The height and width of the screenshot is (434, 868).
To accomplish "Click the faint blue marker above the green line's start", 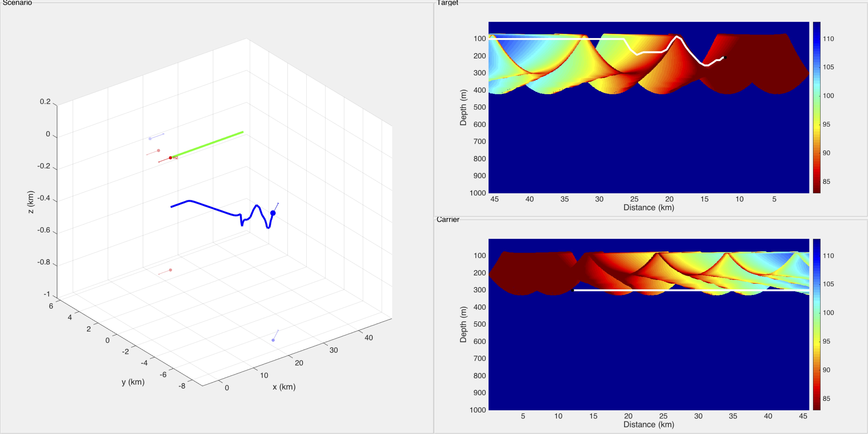I will point(150,139).
